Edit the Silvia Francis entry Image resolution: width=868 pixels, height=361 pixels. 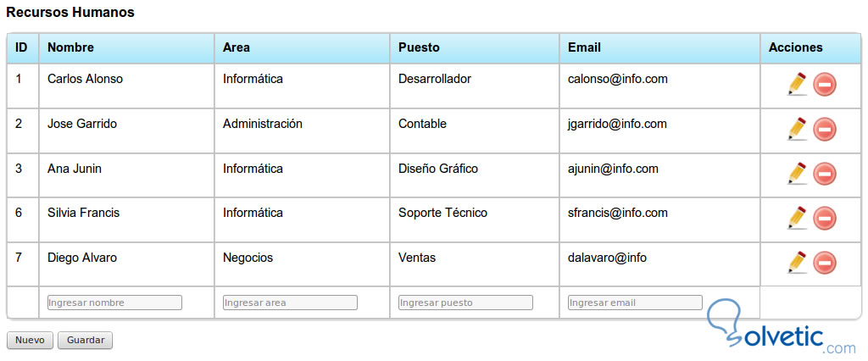(x=797, y=218)
